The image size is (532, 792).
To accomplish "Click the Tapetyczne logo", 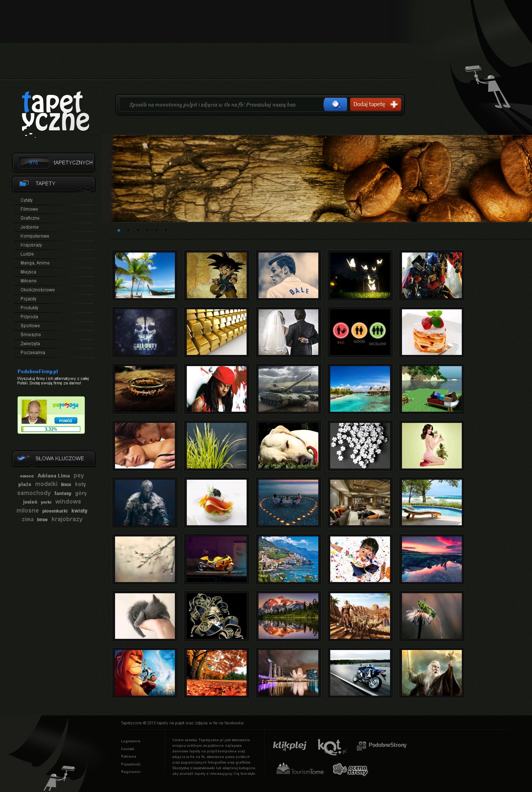I will pos(55,113).
